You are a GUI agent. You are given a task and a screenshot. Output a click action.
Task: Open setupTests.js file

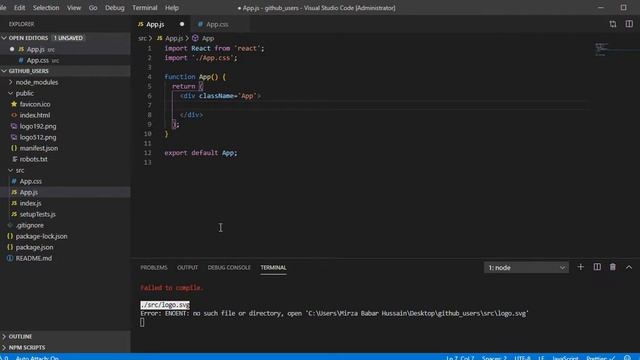coord(38,214)
